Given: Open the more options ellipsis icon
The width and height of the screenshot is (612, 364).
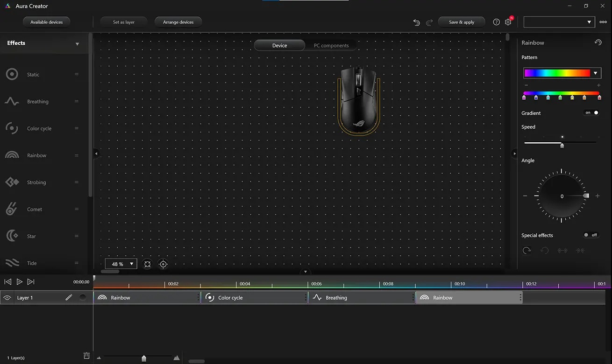Looking at the screenshot, I should tap(603, 22).
